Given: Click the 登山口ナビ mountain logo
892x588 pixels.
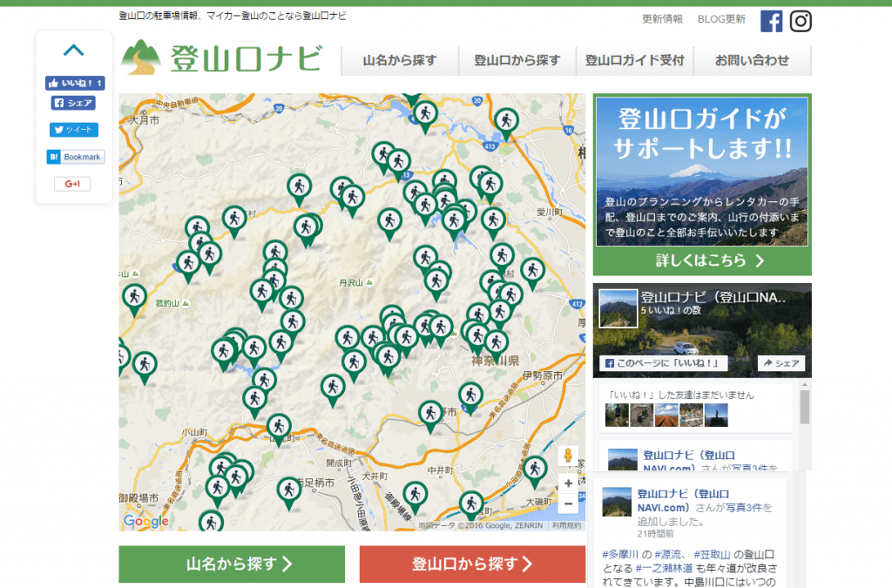Looking at the screenshot, I should [222, 57].
